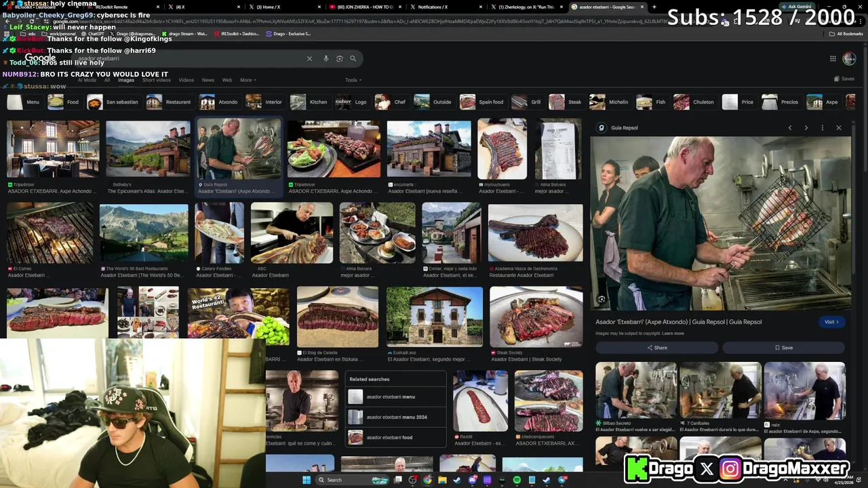868x488 pixels.
Task: Close the Guía Repsol image preview
Action: pos(838,127)
